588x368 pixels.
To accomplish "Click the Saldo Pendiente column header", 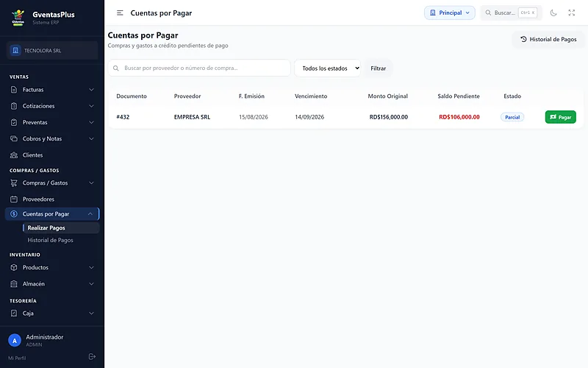I will 458,96.
